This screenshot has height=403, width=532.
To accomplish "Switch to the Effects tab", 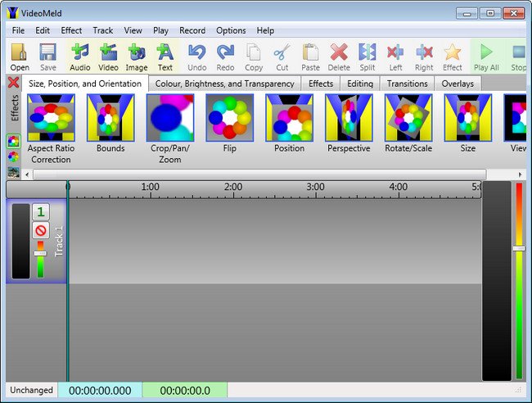I will [321, 84].
